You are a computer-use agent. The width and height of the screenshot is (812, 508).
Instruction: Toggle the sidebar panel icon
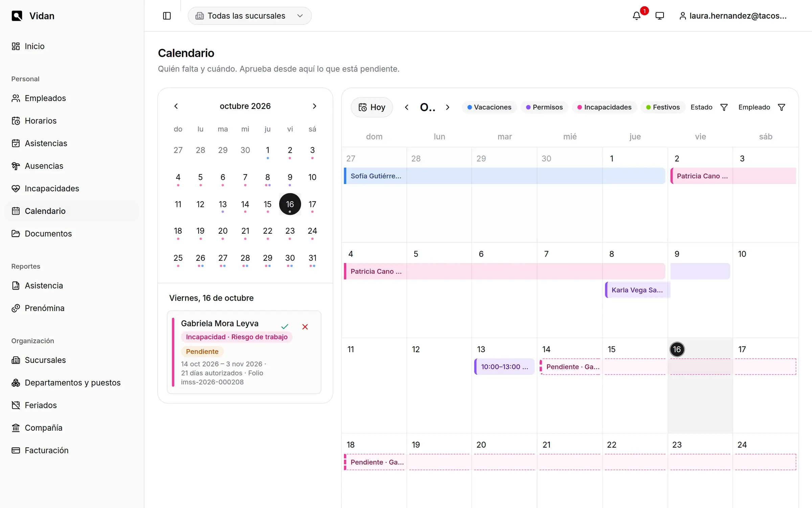(167, 16)
